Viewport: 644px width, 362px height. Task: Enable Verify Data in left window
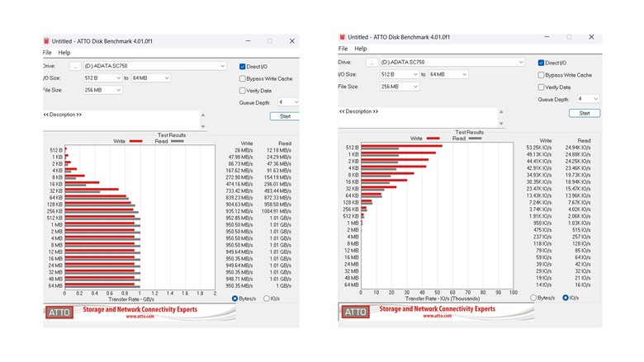pyautogui.click(x=242, y=91)
